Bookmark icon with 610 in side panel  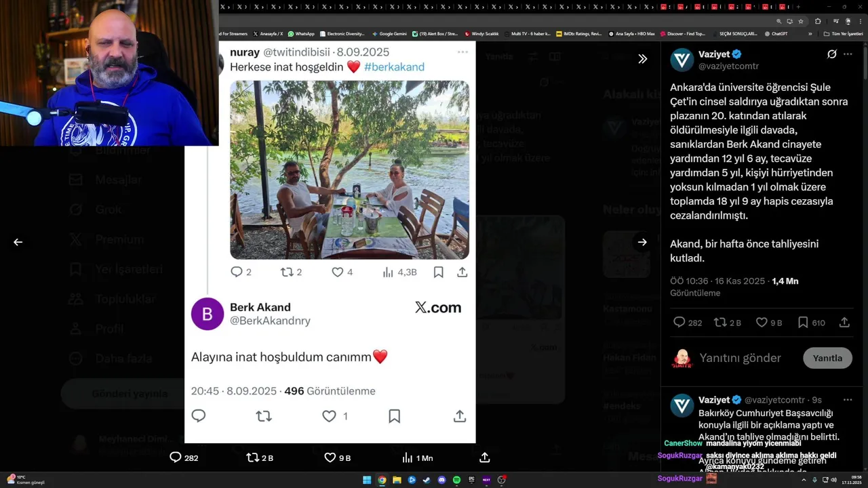803,323
